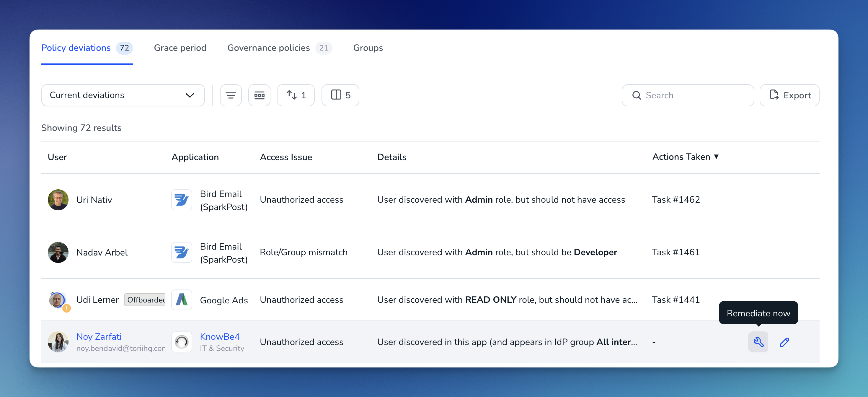This screenshot has height=397, width=868.
Task: Click the IdP group details for Noy Zarfati
Action: [x=507, y=342]
